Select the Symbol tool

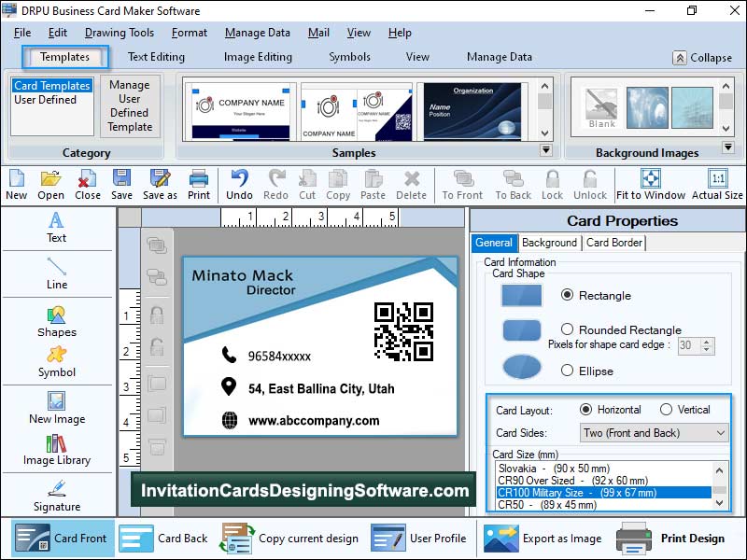click(x=56, y=364)
